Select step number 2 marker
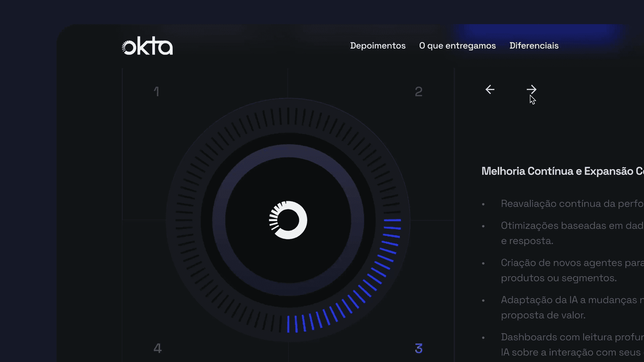The image size is (644, 362). (x=418, y=92)
